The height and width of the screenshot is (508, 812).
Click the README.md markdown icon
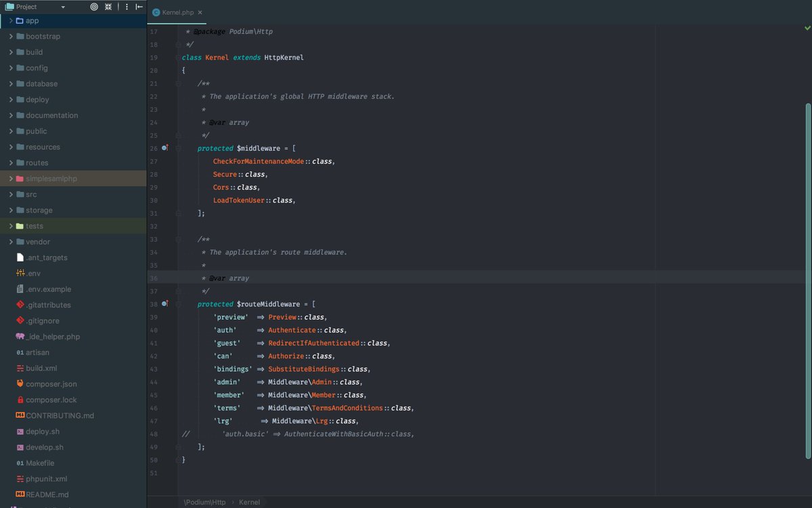[20, 494]
